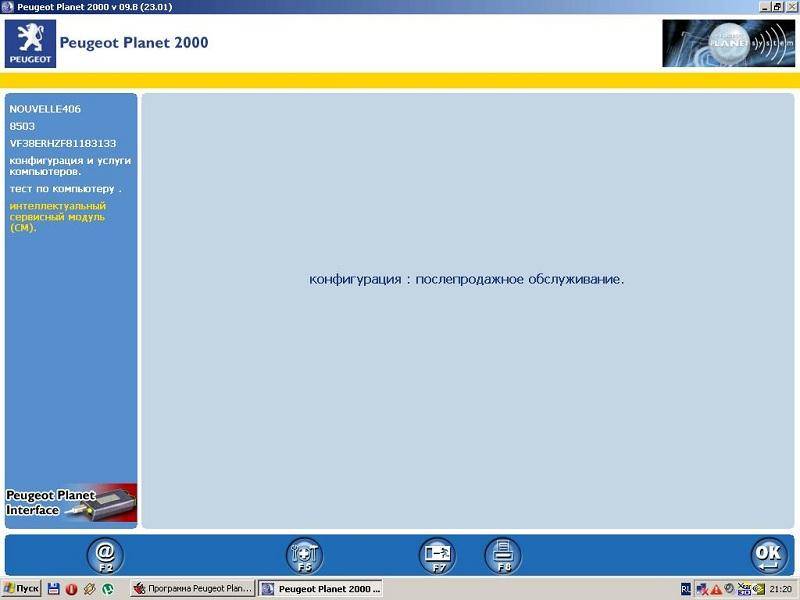Click the Planet System logo
This screenshot has height=600, width=800.
(728, 43)
